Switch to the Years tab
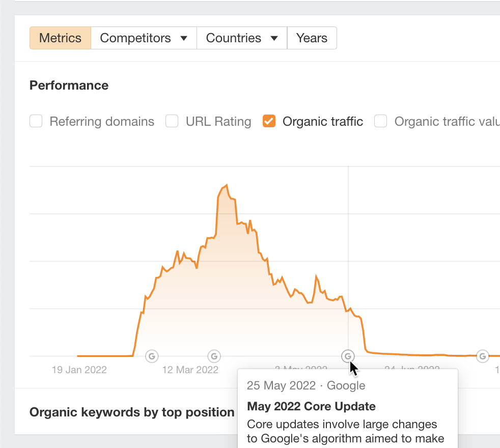Image resolution: width=500 pixels, height=448 pixels. click(312, 38)
